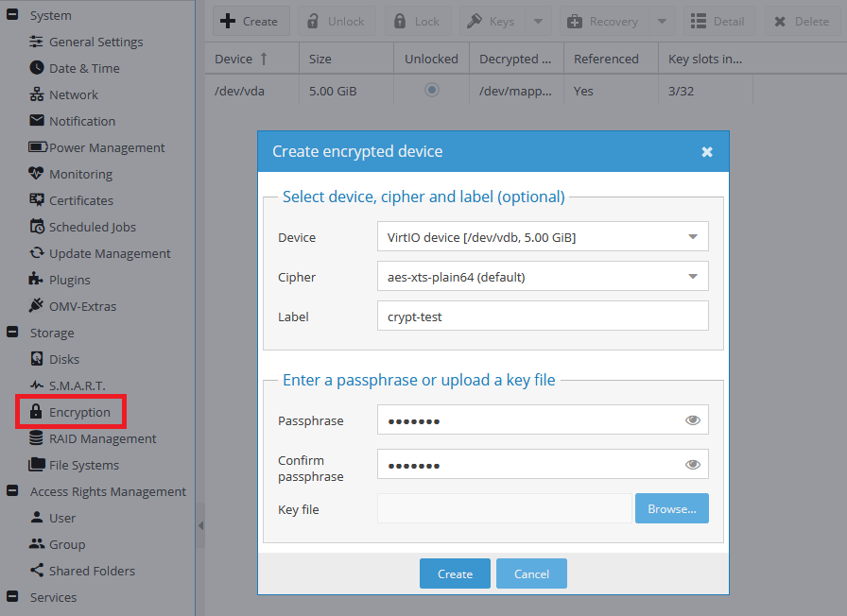Expand the Cipher dropdown
The image size is (847, 616).
pos(693,277)
